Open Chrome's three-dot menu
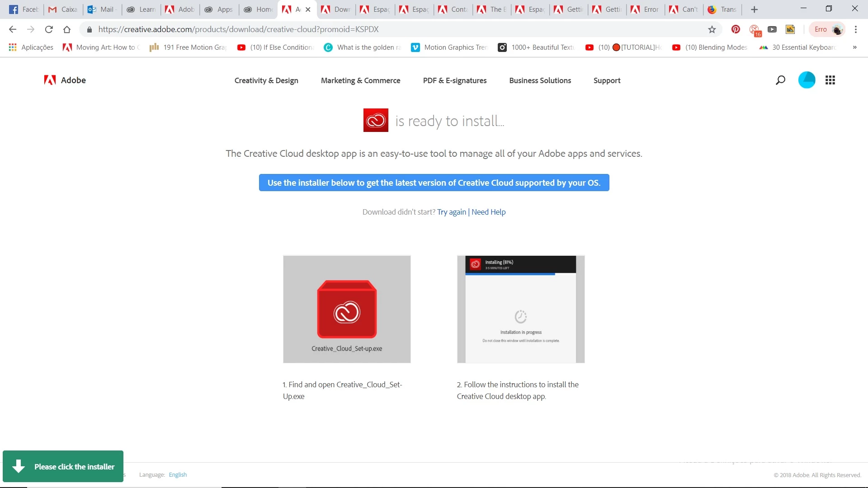Viewport: 868px width, 488px height. [x=856, y=29]
